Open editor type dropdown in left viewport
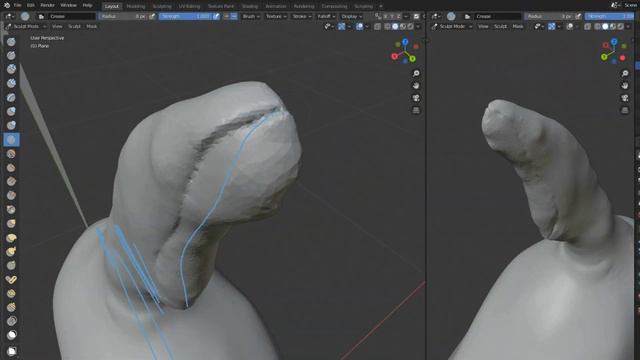 9,16
